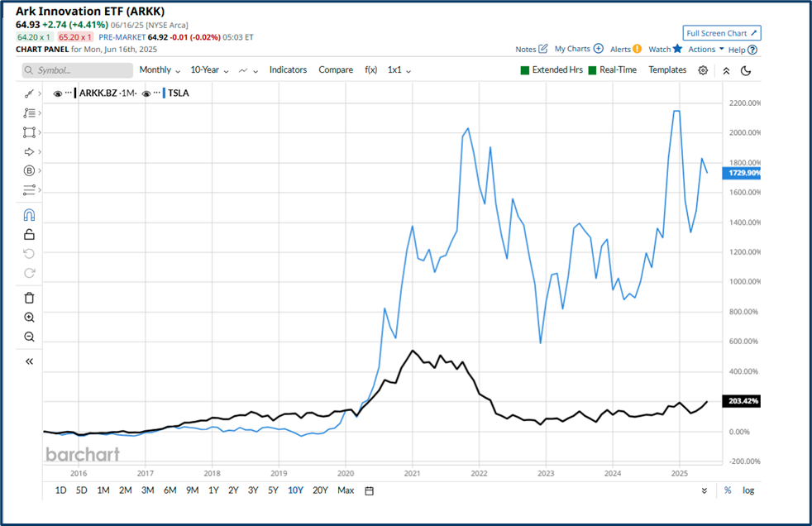Click the undo arrow icon
Viewport: 812px width, 526px height.
(x=29, y=253)
